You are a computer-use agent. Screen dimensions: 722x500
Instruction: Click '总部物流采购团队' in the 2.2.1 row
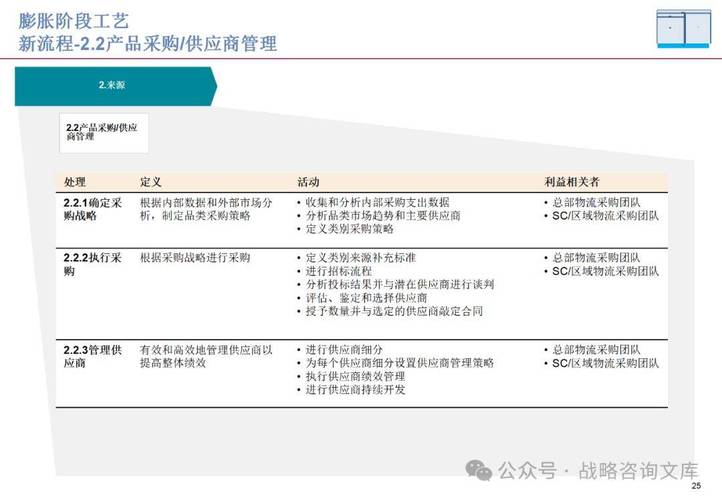click(596, 203)
